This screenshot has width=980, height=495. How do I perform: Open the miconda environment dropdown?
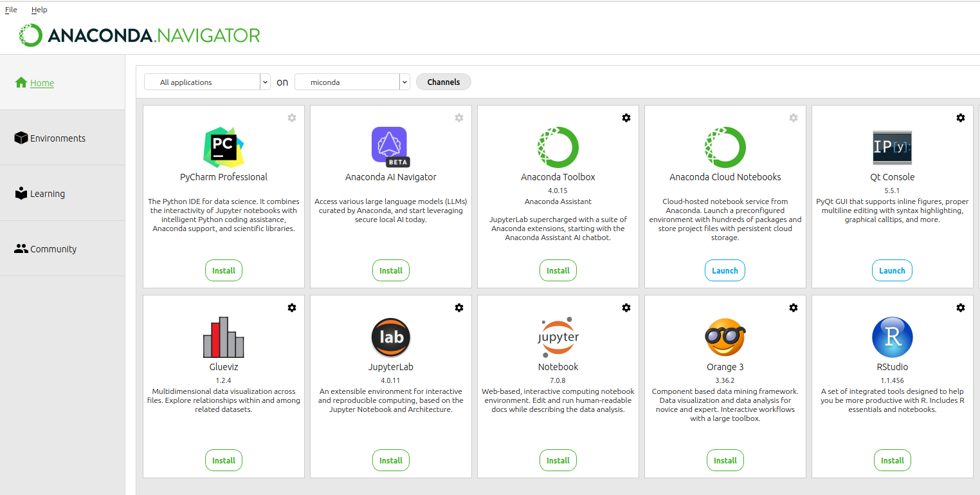(x=404, y=82)
